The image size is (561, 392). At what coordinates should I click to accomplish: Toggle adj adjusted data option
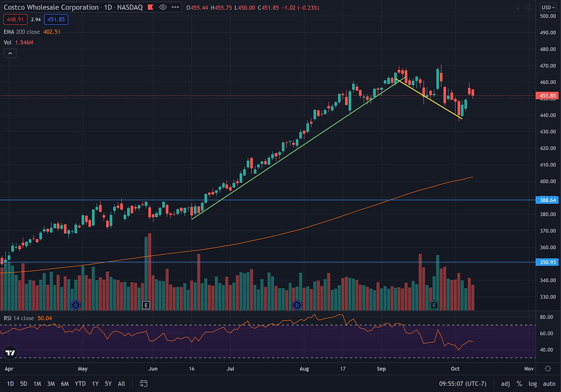pos(505,384)
